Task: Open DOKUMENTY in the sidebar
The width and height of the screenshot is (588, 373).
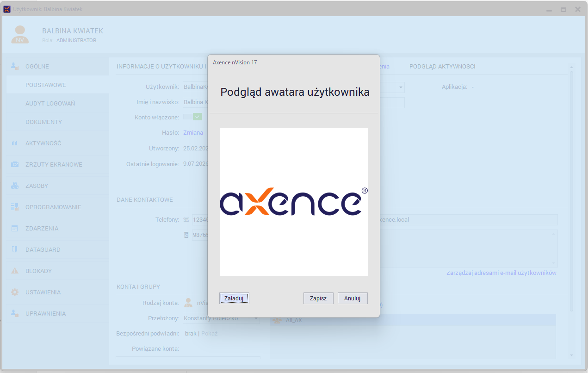Action: [x=43, y=122]
